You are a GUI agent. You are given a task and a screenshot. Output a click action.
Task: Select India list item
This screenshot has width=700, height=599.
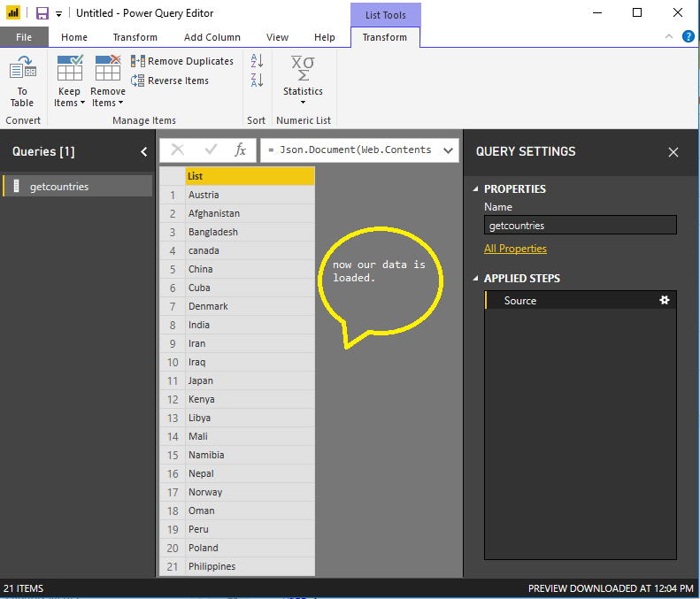(250, 325)
